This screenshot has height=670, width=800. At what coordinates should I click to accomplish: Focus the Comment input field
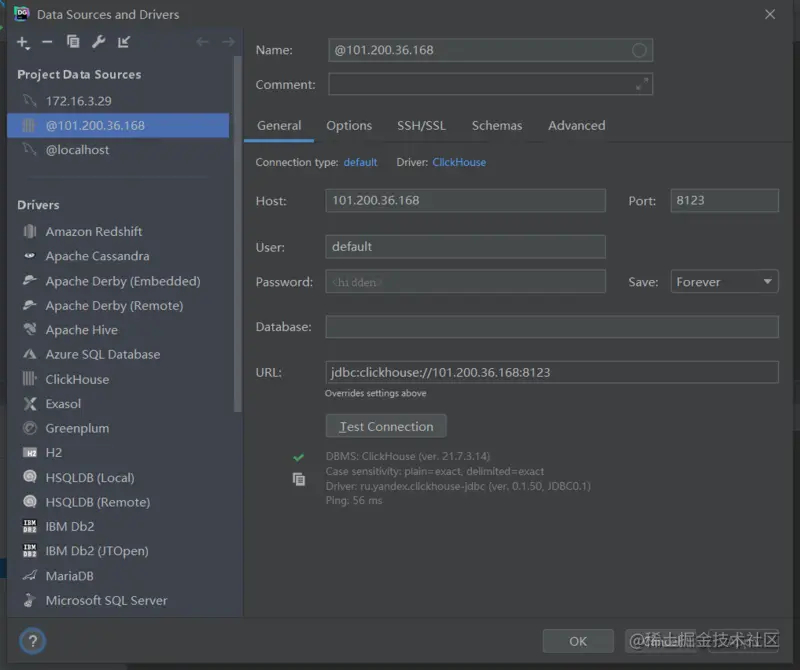pos(490,84)
